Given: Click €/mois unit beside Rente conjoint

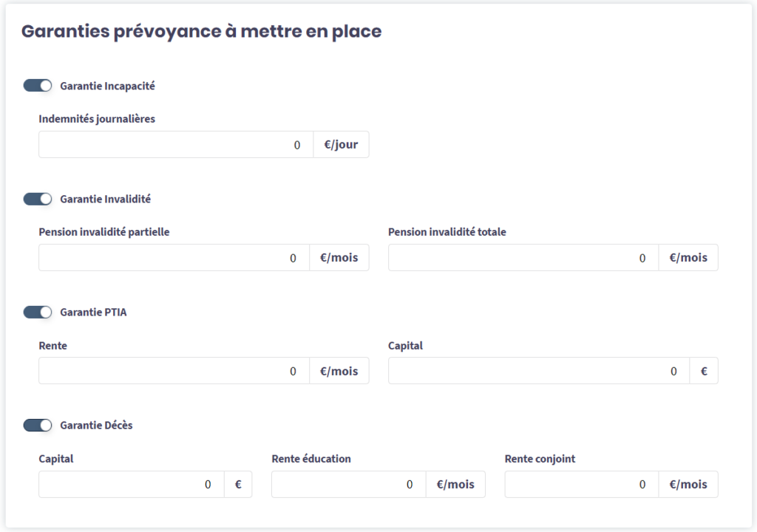Looking at the screenshot, I should pos(688,484).
